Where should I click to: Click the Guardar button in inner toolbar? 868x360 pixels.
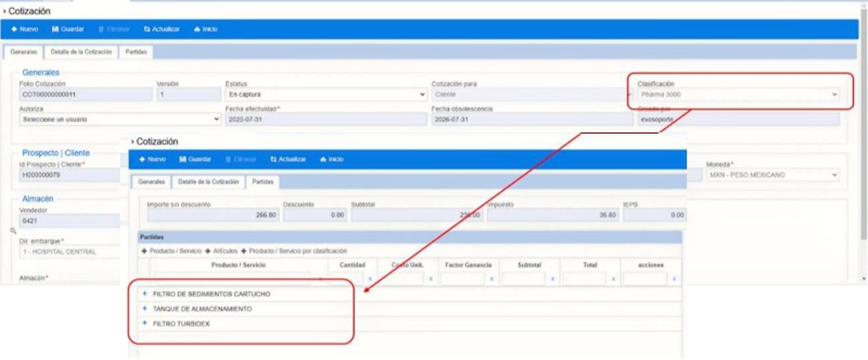(x=195, y=159)
